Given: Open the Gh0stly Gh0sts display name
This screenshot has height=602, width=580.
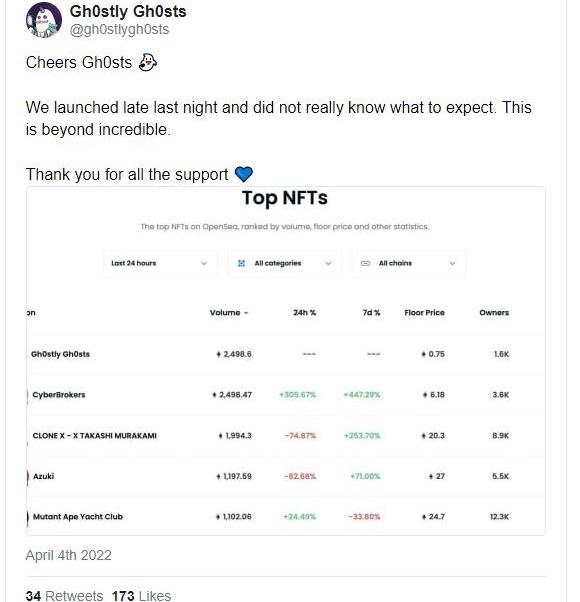Looking at the screenshot, I should 128,11.
